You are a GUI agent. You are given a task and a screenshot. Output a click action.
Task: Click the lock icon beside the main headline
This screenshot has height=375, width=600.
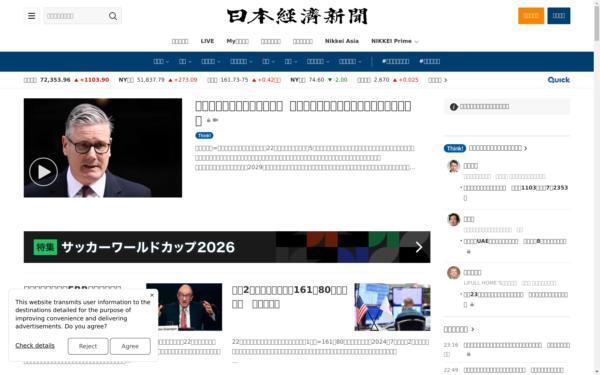click(209, 120)
